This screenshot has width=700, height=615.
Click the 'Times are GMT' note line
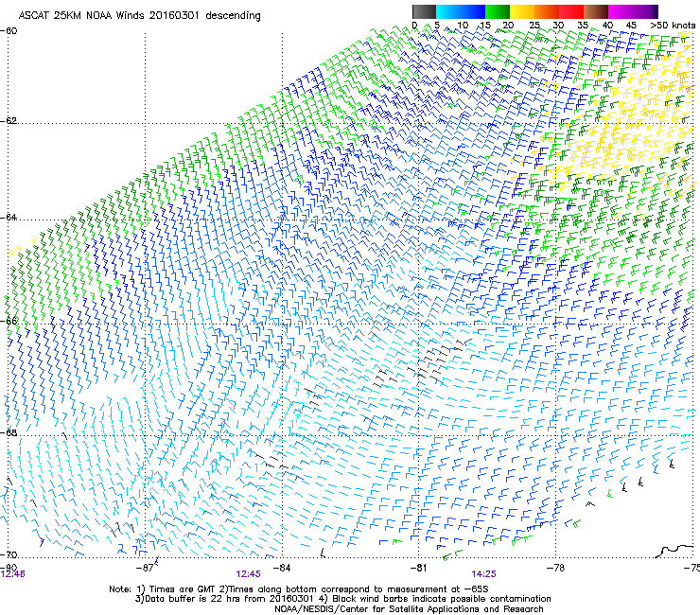pyautogui.click(x=298, y=589)
